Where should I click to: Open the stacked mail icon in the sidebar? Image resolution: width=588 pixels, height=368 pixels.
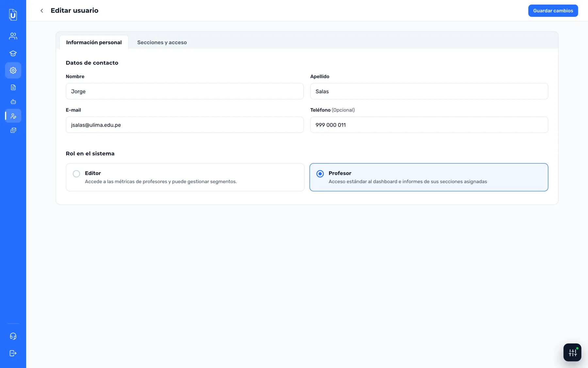click(13, 130)
